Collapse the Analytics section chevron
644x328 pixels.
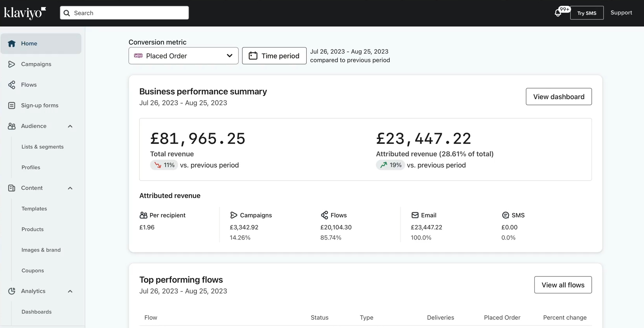pos(70,291)
